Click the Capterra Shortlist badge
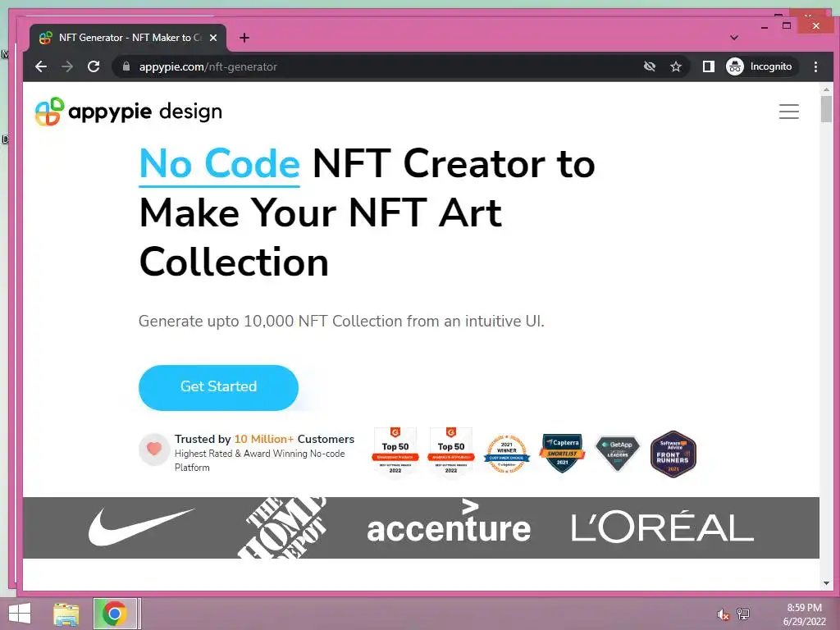The image size is (840, 630). [563, 453]
